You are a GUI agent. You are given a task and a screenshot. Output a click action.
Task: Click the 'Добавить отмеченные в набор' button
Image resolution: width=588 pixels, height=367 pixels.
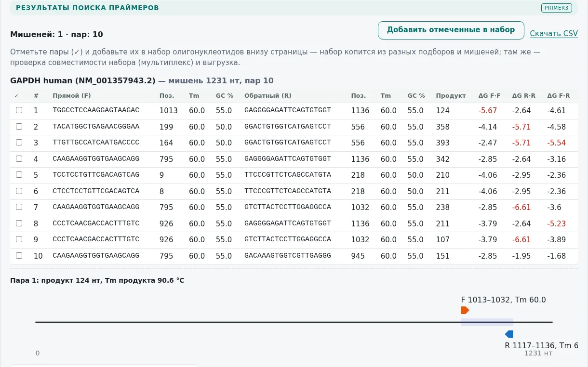(451, 30)
